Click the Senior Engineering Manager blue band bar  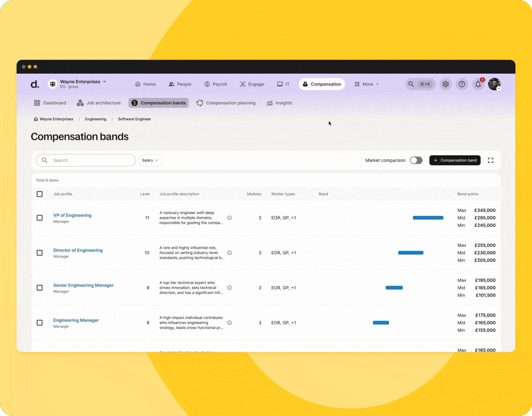coord(394,287)
